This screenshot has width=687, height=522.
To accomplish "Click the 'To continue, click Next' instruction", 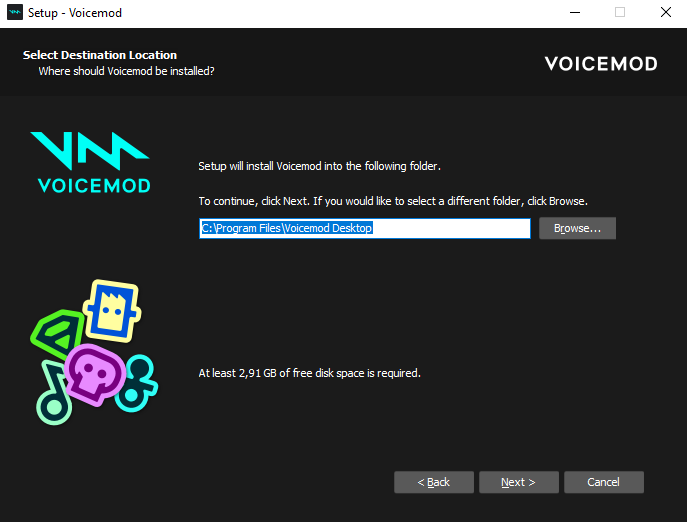I will tap(393, 201).
